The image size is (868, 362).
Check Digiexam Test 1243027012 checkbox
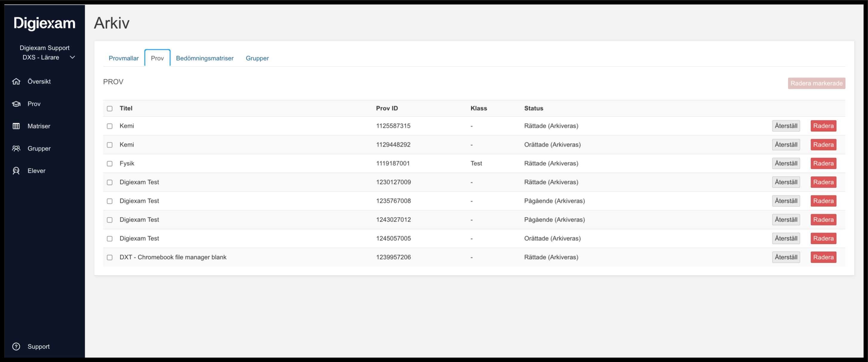click(x=110, y=220)
